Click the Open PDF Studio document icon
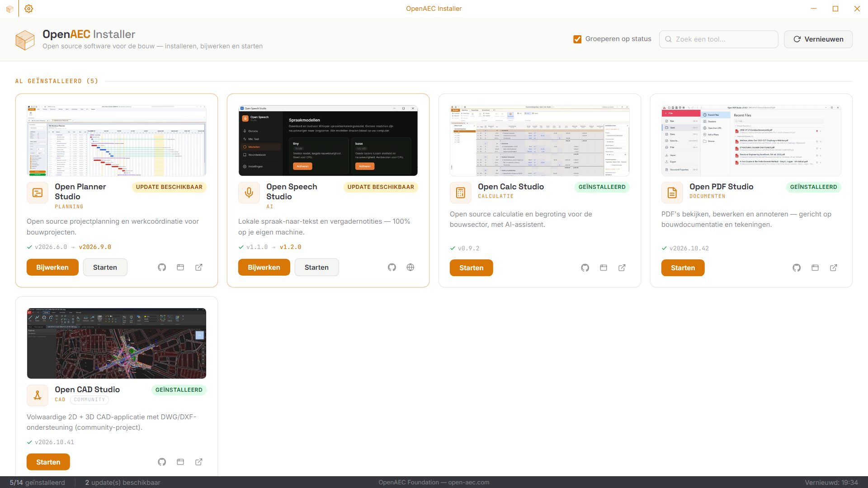868x488 pixels. point(672,193)
